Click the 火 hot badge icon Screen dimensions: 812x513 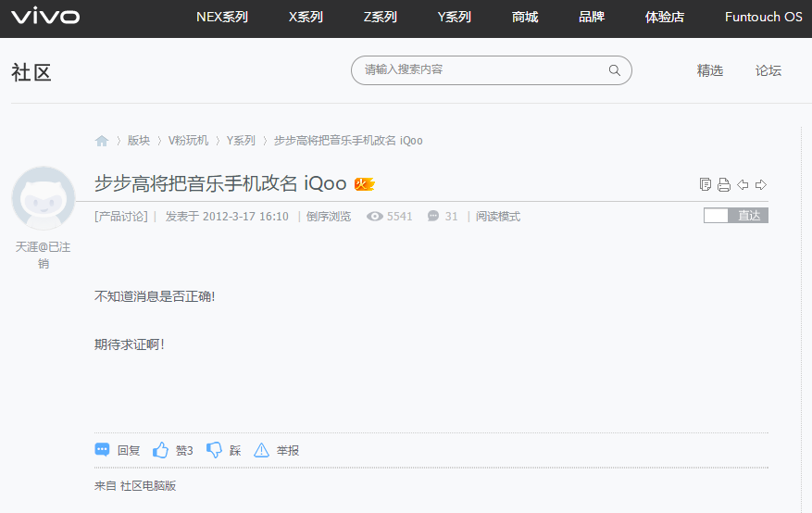click(364, 183)
